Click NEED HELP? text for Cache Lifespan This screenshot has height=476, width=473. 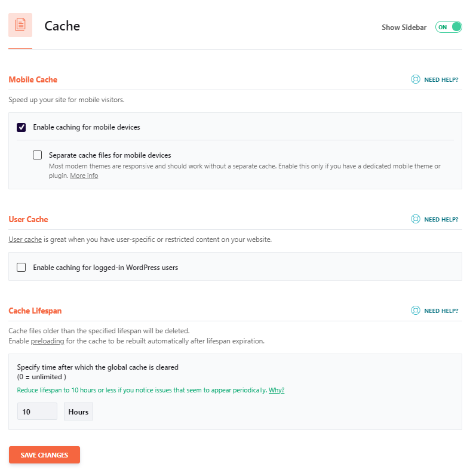click(441, 311)
